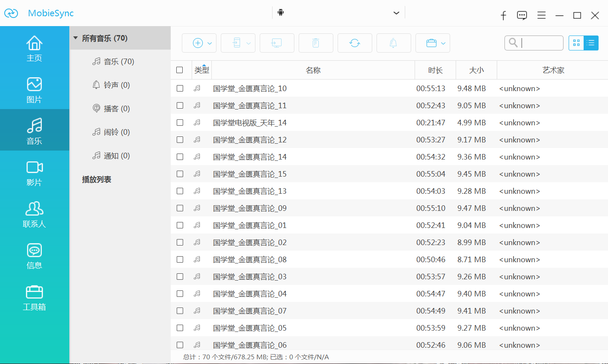Go to 联系人 in the sidebar
This screenshot has width=608, height=364.
[x=34, y=214]
